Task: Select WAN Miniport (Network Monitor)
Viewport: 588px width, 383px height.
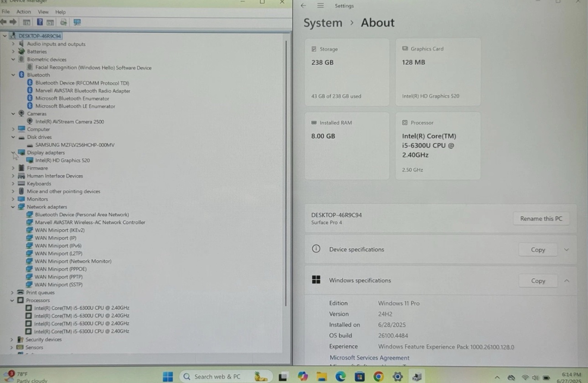Action: pos(73,261)
